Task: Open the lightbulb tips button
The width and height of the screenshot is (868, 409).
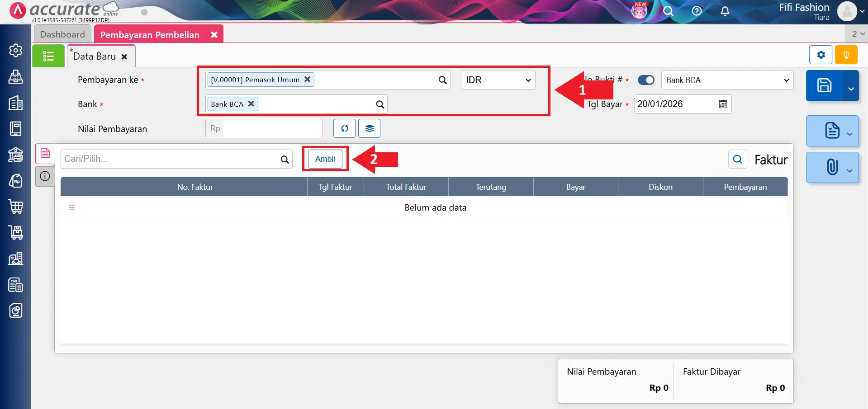Action: [846, 55]
